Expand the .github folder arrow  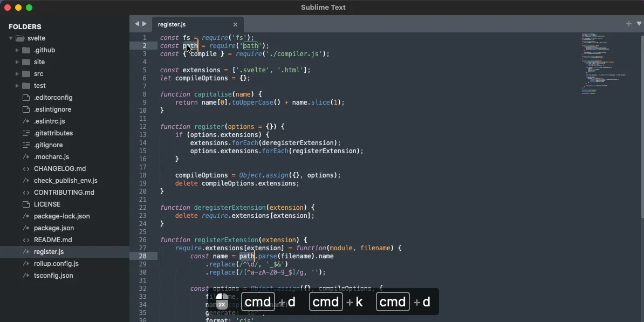[x=17, y=50]
